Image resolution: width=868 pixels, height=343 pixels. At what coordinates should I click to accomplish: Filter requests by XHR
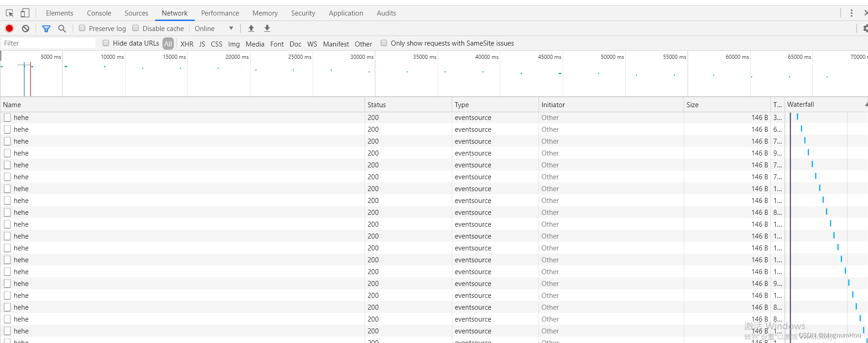[x=187, y=44]
